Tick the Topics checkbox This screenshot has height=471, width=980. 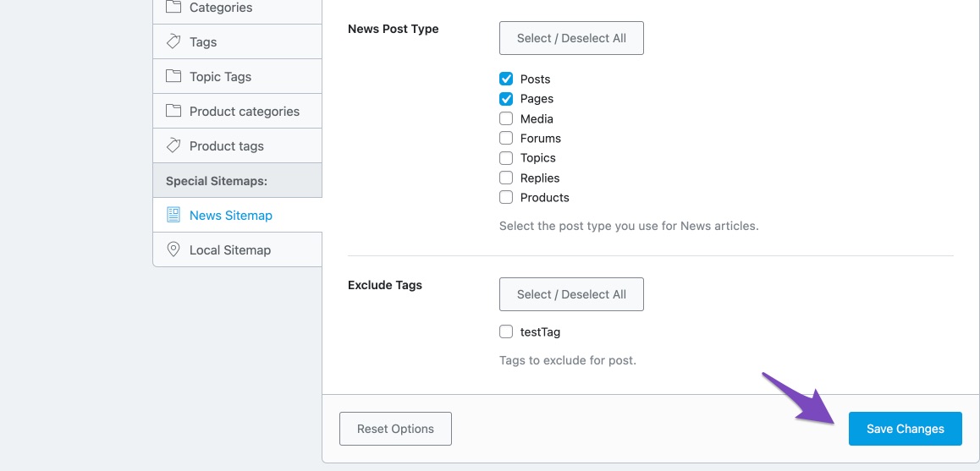[x=506, y=158]
